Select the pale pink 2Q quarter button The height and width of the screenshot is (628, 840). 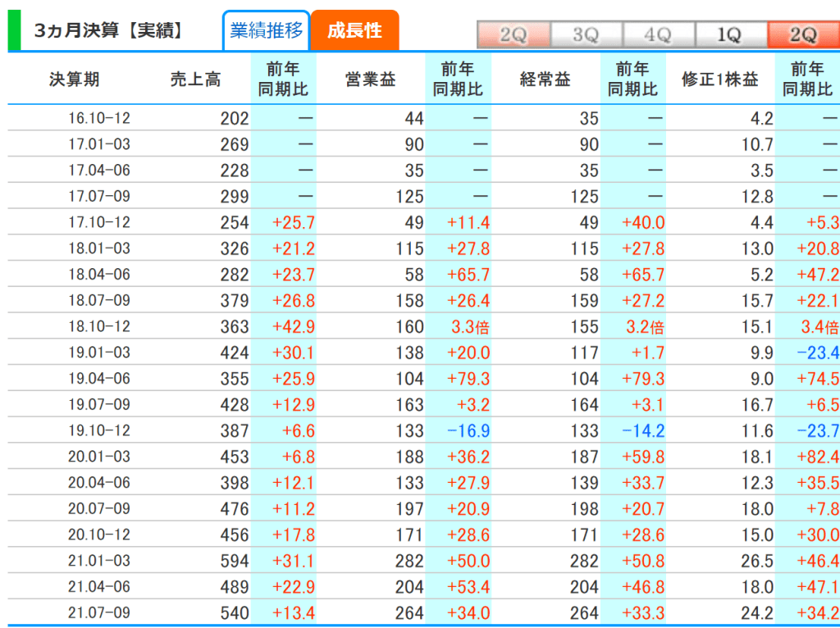coord(513,35)
